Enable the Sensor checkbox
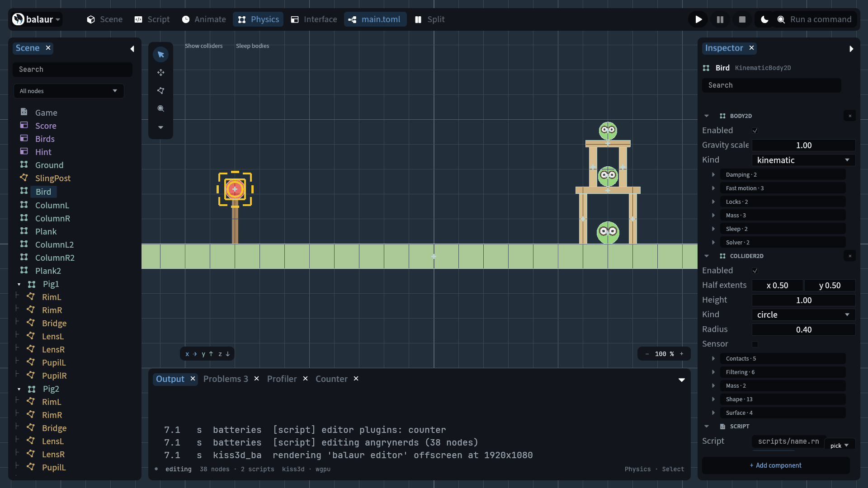The height and width of the screenshot is (488, 868). click(x=755, y=344)
